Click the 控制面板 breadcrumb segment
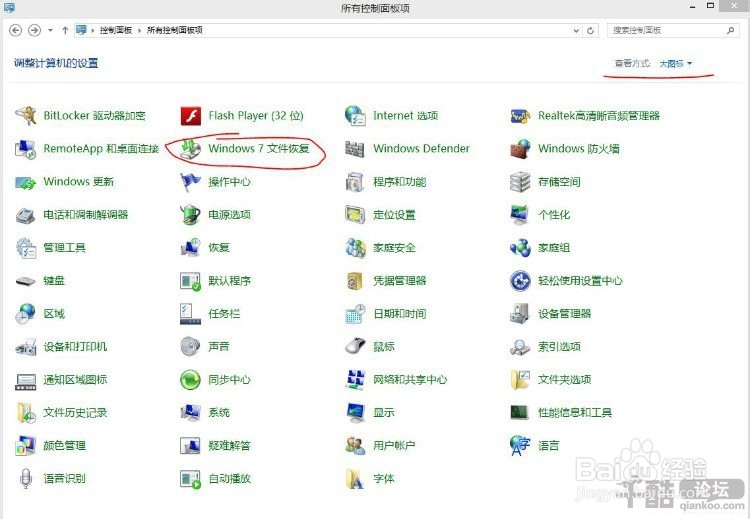 click(116, 30)
